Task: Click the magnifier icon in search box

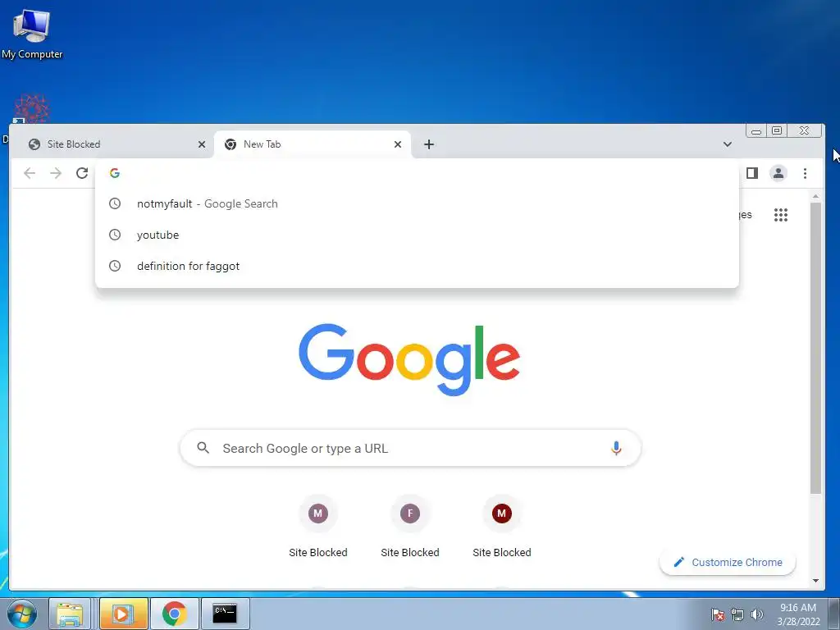Action: (x=203, y=448)
